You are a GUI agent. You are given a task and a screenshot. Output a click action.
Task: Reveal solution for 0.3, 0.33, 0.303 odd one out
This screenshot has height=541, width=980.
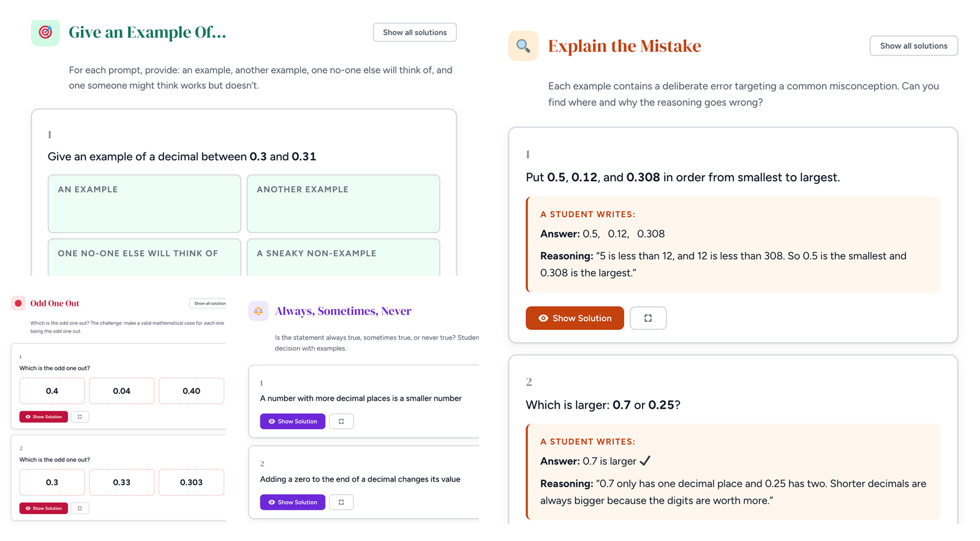pyautogui.click(x=43, y=509)
